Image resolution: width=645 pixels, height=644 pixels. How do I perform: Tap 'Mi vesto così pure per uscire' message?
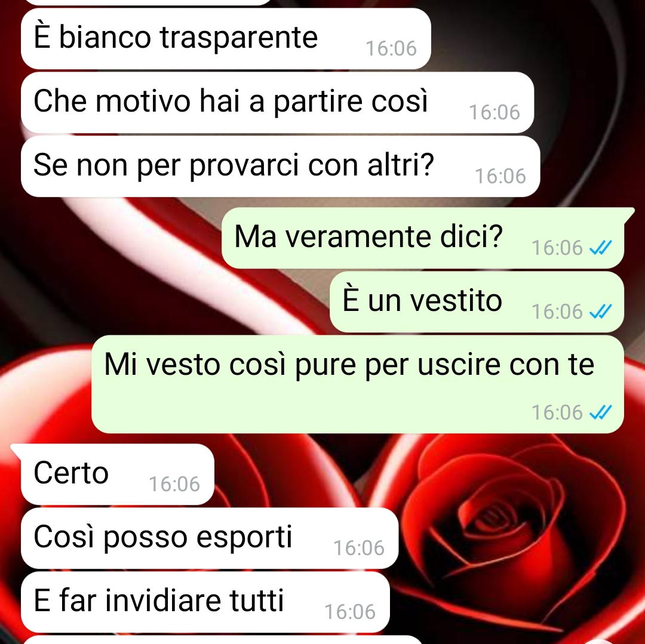pos(358,384)
